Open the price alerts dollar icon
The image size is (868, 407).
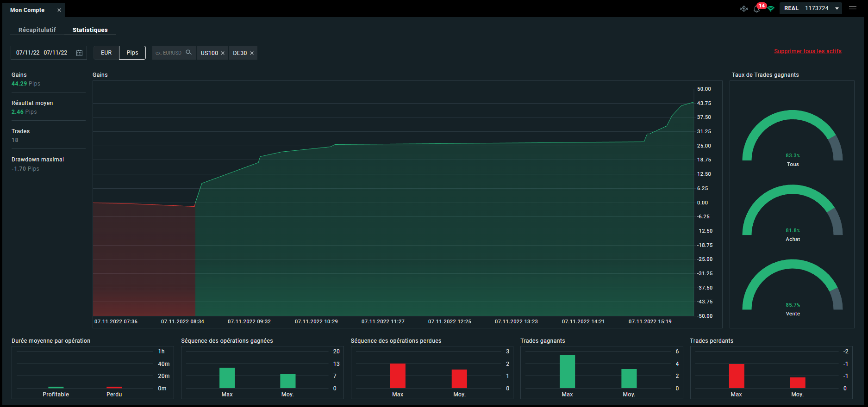744,8
